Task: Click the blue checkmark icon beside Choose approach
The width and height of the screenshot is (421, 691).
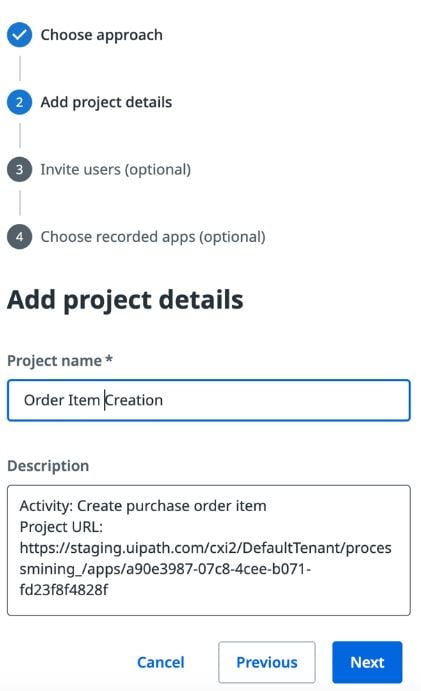Action: [x=19, y=35]
